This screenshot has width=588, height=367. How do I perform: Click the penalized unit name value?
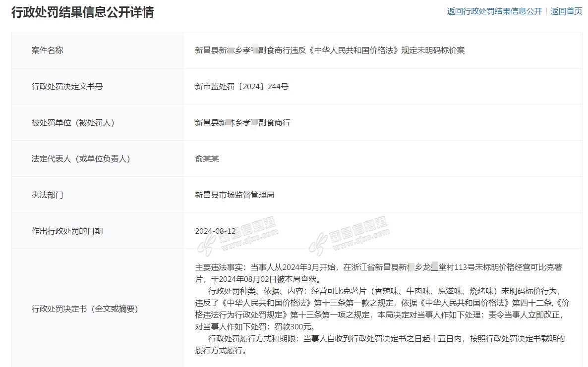coord(242,122)
